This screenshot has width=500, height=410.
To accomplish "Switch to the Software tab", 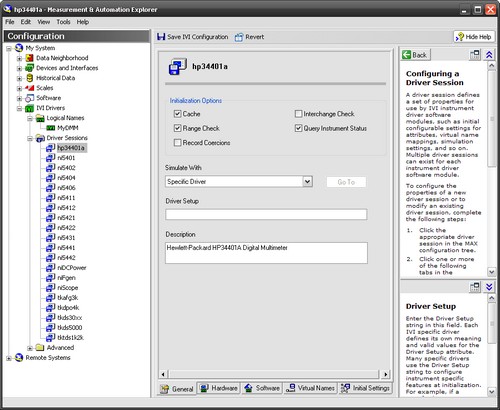I will tap(262, 388).
